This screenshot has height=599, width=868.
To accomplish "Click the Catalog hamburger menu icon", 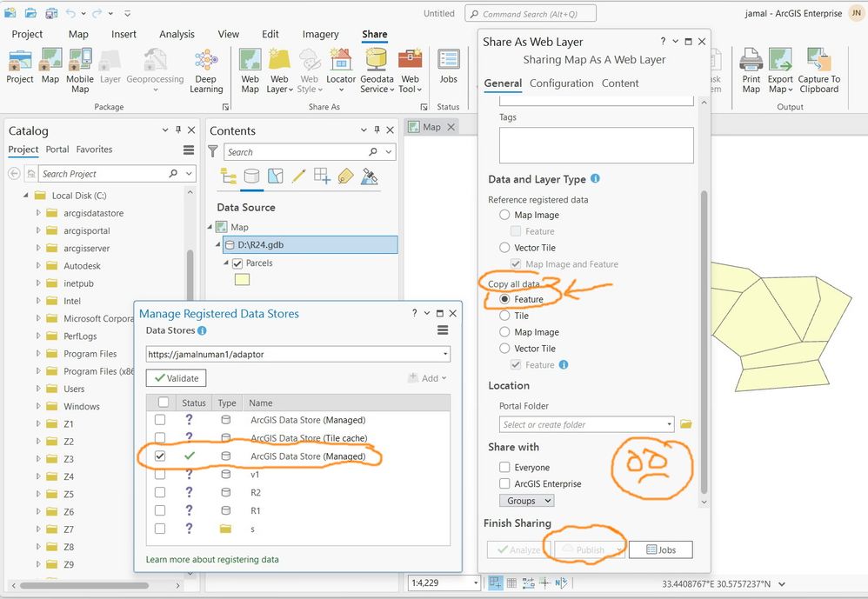I will (189, 150).
